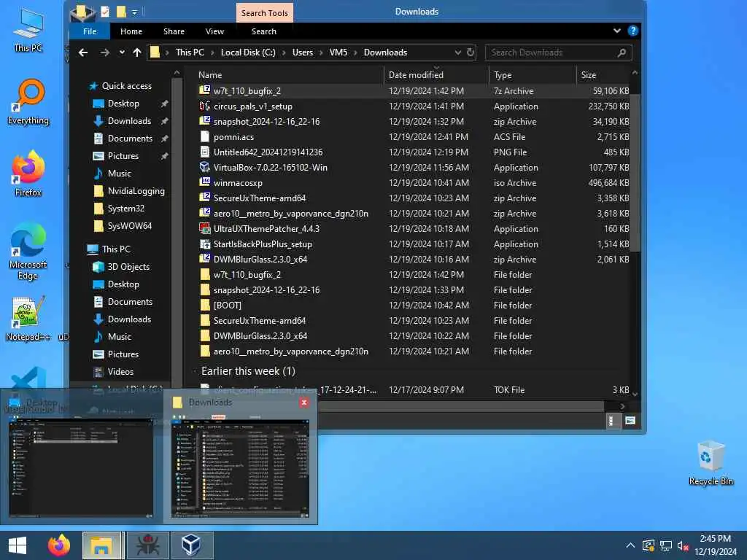This screenshot has width=747, height=560.
Task: Show hidden system tray icons
Action: click(x=630, y=545)
